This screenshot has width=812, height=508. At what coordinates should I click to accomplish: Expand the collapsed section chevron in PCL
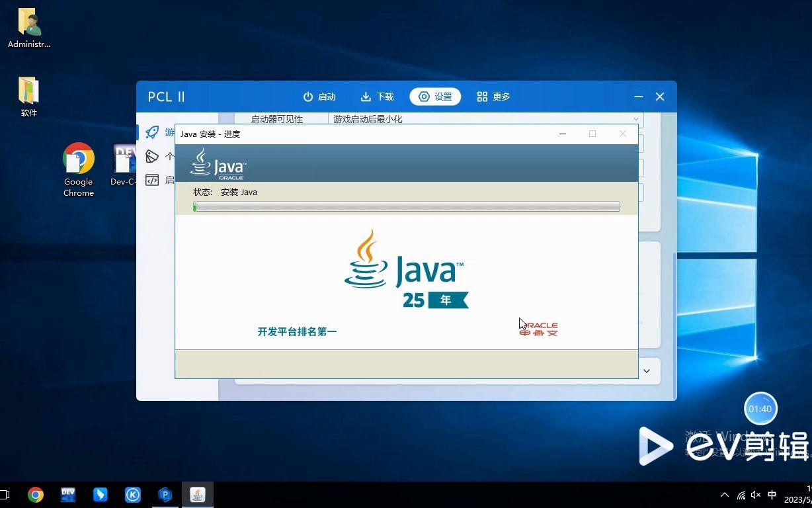click(x=647, y=371)
